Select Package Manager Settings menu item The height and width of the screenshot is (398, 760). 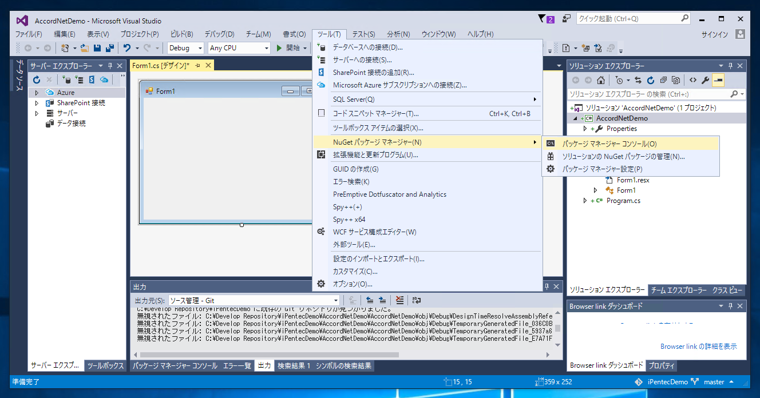click(630, 169)
